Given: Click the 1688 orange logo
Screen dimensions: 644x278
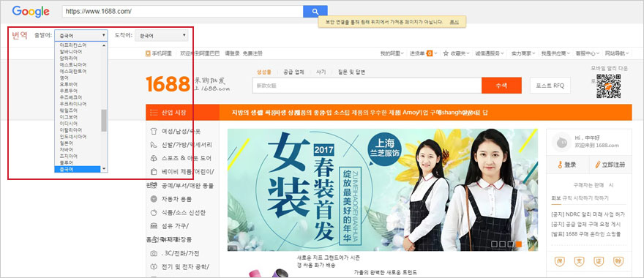Looking at the screenshot, I should click(x=168, y=84).
